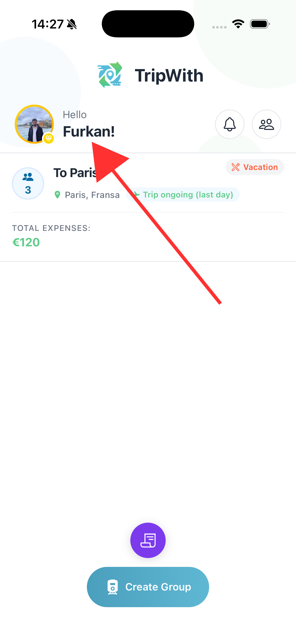This screenshot has height=644, width=296.
Task: Click the train icon in Create Group
Action: [112, 587]
